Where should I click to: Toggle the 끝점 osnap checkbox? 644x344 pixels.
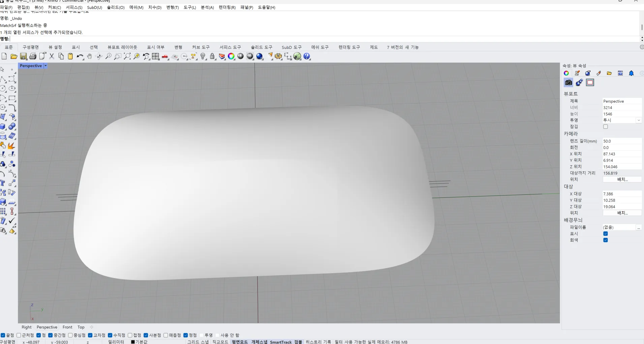[x=3, y=335]
